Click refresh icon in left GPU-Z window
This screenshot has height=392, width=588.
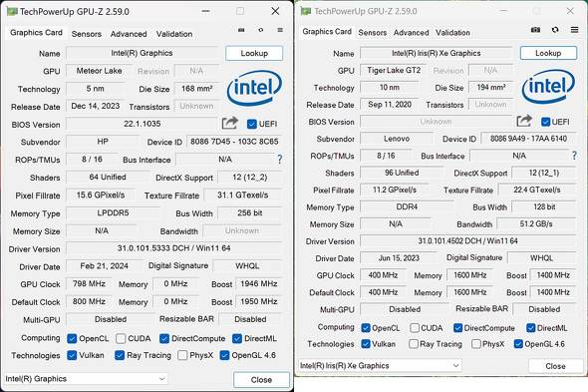click(x=261, y=30)
